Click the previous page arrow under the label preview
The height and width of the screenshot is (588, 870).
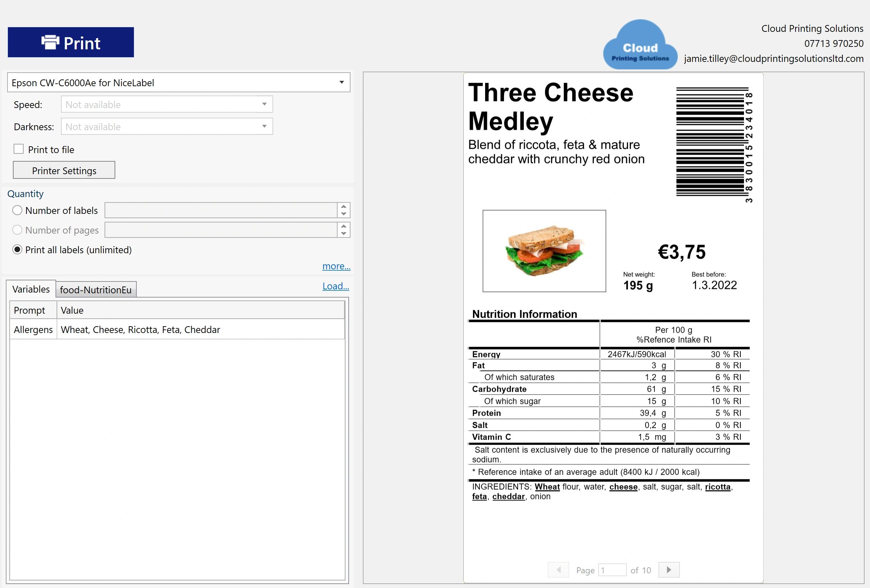[x=558, y=570]
